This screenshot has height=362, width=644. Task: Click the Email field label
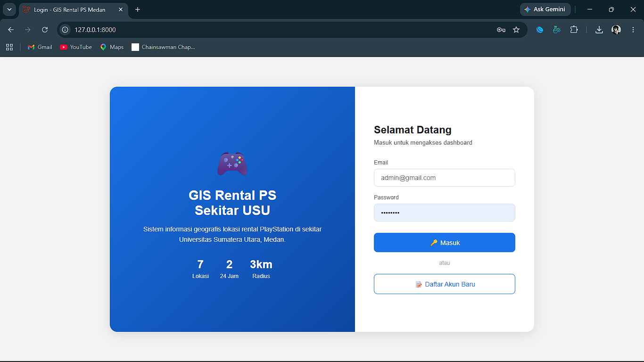tap(381, 163)
